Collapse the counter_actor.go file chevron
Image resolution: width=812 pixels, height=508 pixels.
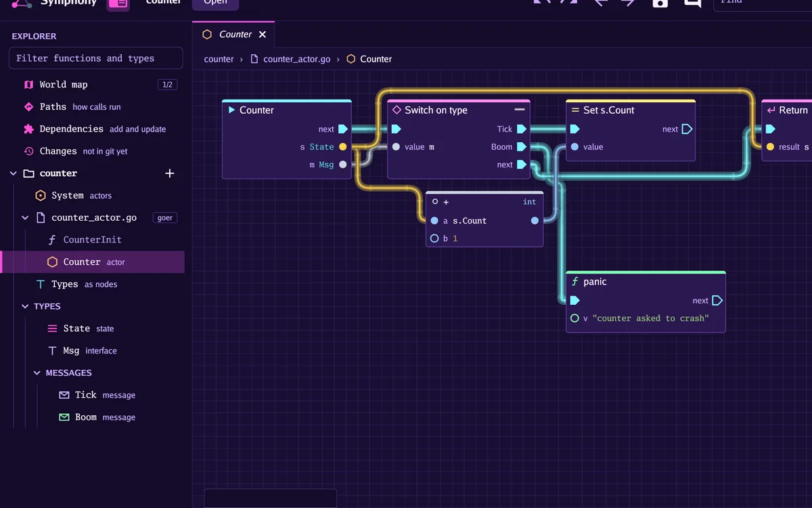coord(25,217)
